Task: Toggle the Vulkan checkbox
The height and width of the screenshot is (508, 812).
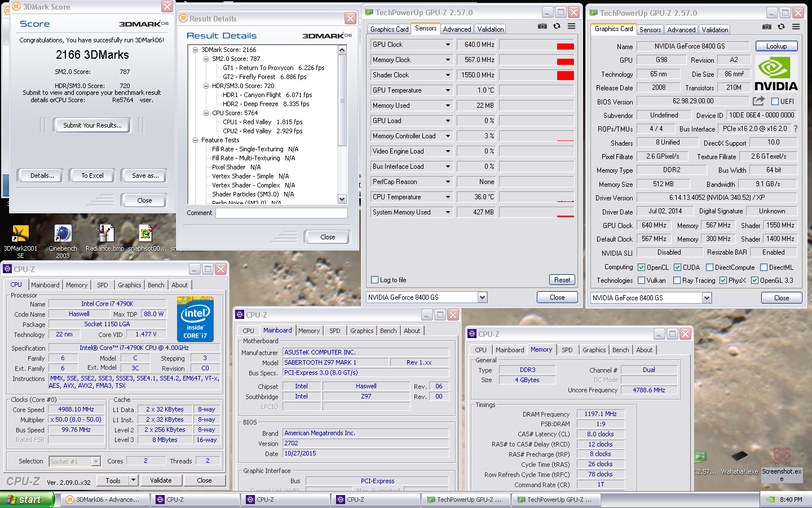Action: tap(641, 281)
